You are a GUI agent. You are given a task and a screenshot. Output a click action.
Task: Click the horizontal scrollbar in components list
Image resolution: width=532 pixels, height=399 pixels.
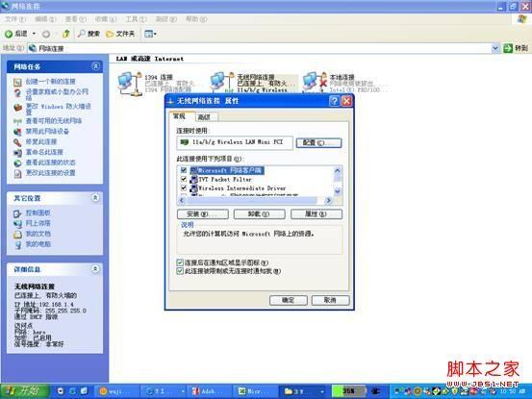tap(255, 200)
